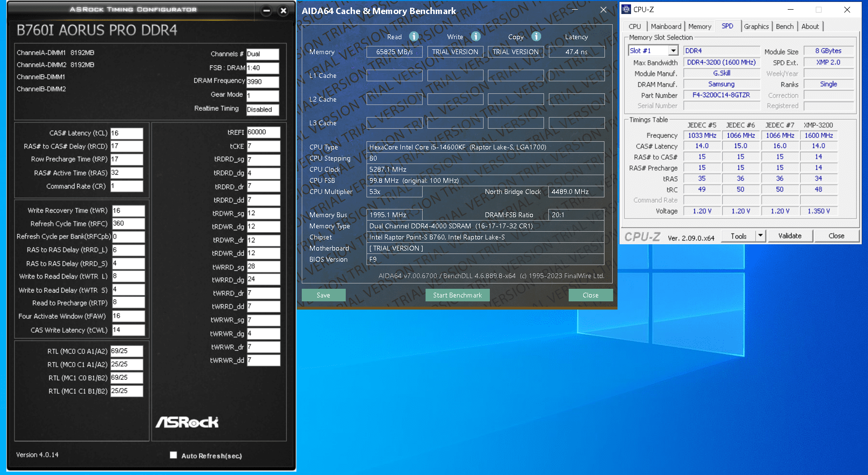Open the Memory tab in CPU-Z
Screen dimensions: 868x475
[x=699, y=27]
